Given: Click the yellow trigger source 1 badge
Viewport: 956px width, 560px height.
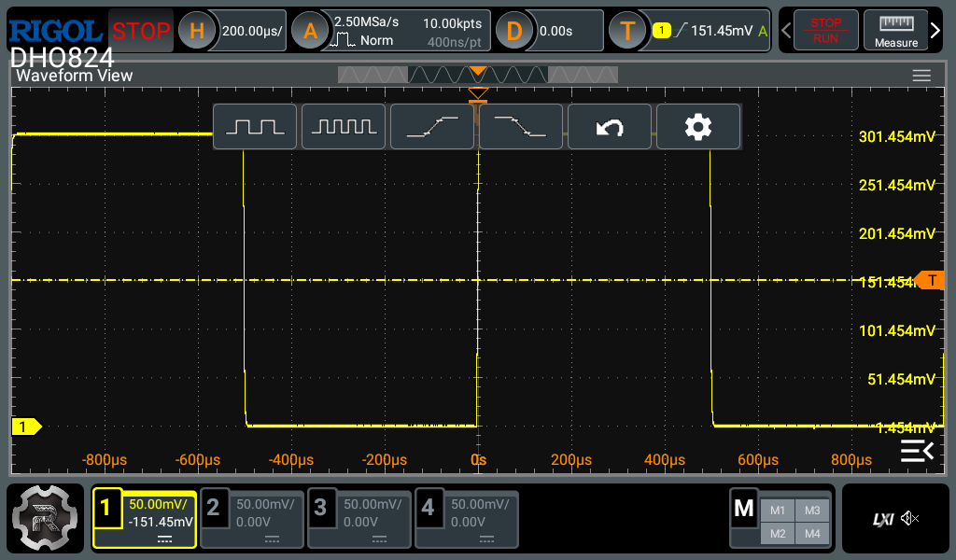Looking at the screenshot, I should 662,30.
